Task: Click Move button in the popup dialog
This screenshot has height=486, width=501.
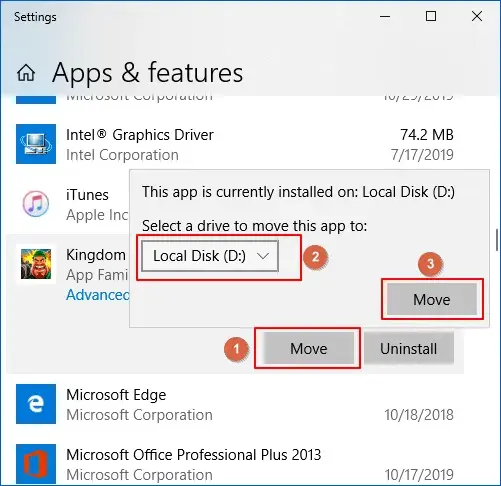Action: click(432, 299)
